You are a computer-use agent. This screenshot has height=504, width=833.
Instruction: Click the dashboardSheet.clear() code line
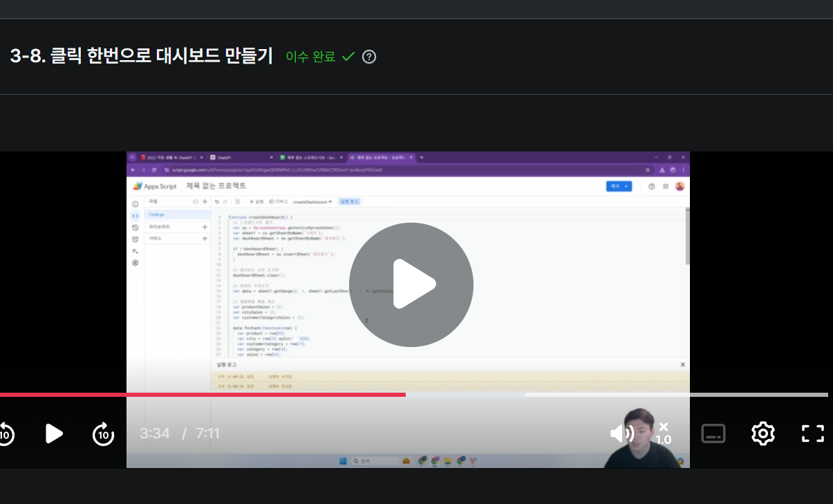click(x=259, y=275)
